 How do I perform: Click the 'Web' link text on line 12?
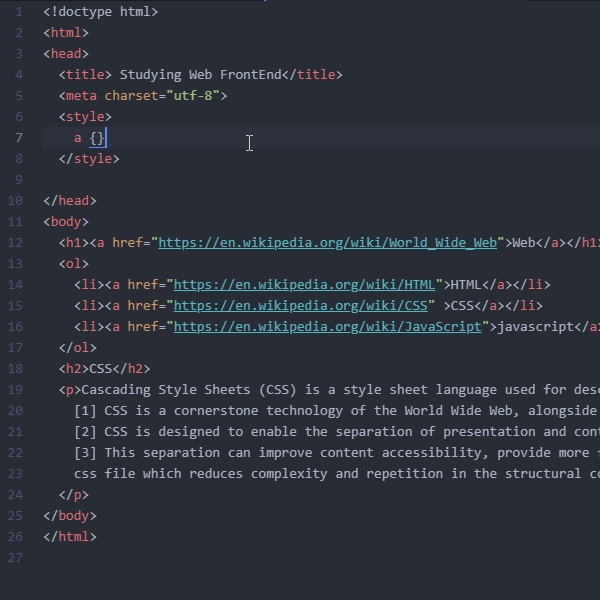coord(524,243)
